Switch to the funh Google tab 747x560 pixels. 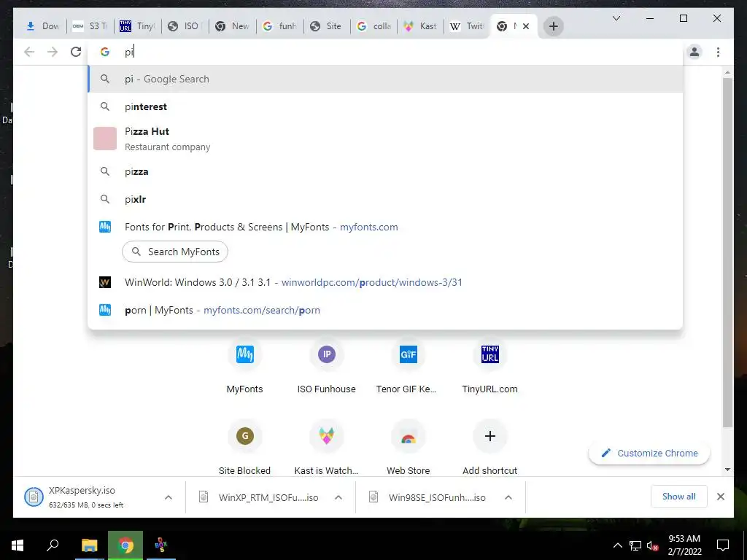[x=279, y=26]
